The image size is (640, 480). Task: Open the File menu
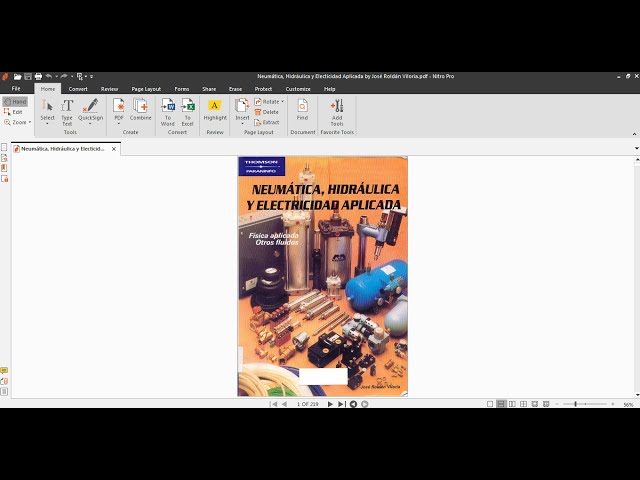click(16, 89)
